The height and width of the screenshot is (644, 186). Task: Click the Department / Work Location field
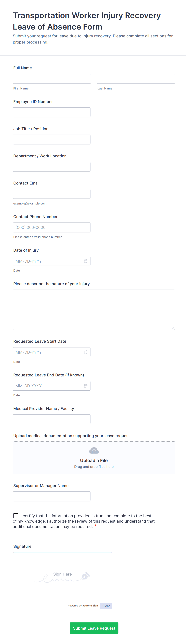[x=52, y=167]
